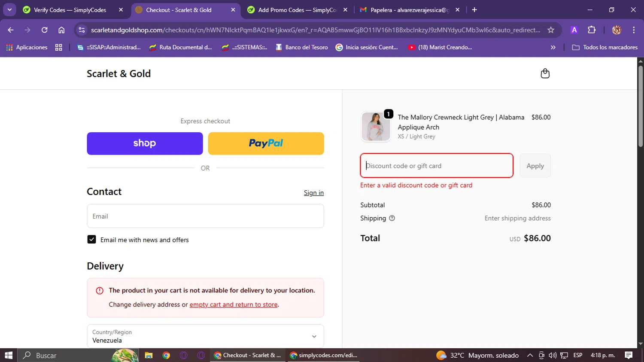Open the ESP language indicator
The height and width of the screenshot is (362, 644).
578,355
